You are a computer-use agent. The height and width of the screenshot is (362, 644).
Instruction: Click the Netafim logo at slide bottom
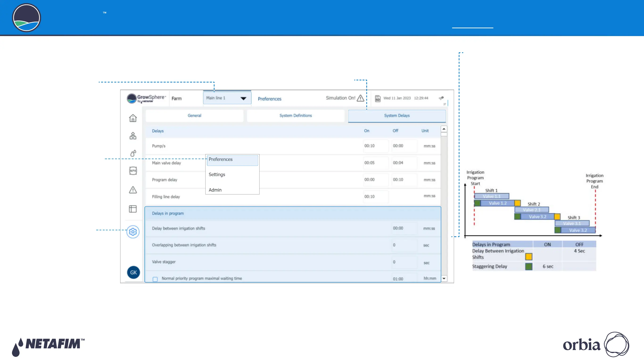48,347
